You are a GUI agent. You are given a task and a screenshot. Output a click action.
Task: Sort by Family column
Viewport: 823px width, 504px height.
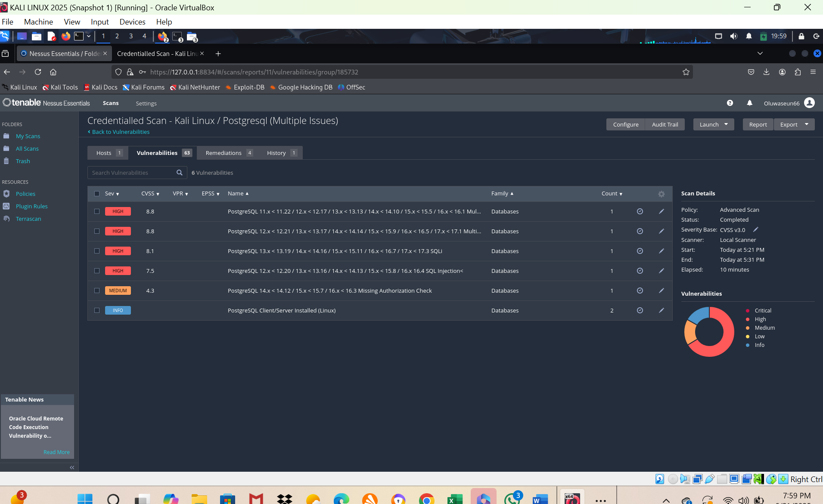[502, 194]
